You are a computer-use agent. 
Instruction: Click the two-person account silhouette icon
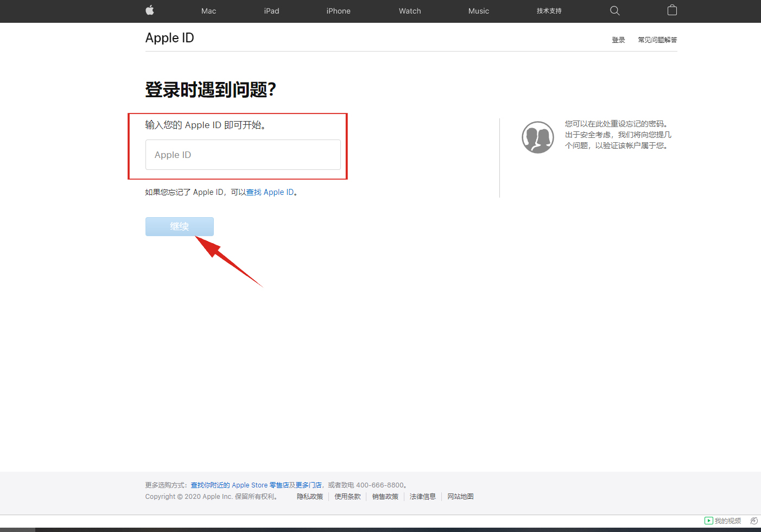click(538, 137)
